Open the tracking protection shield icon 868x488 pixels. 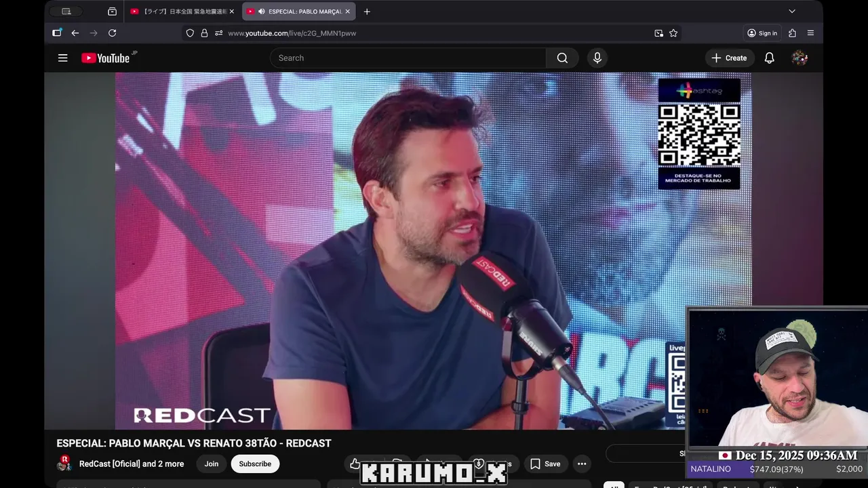tap(190, 33)
